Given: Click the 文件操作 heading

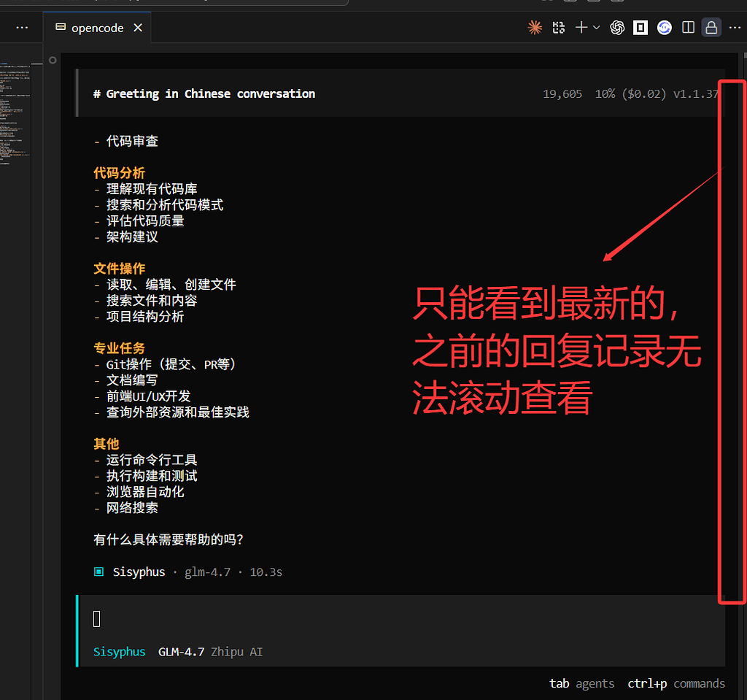Looking at the screenshot, I should tap(119, 269).
